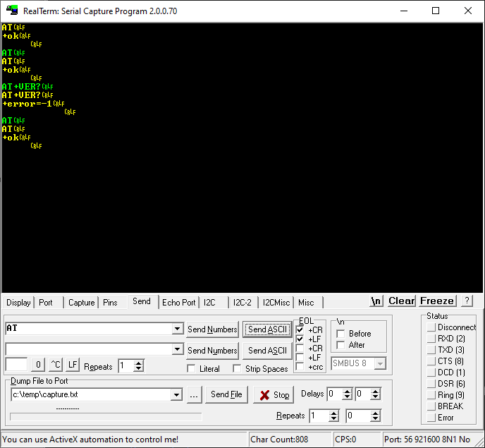The image size is (485, 448).
Task: Click the Send File button
Action: [x=226, y=395]
